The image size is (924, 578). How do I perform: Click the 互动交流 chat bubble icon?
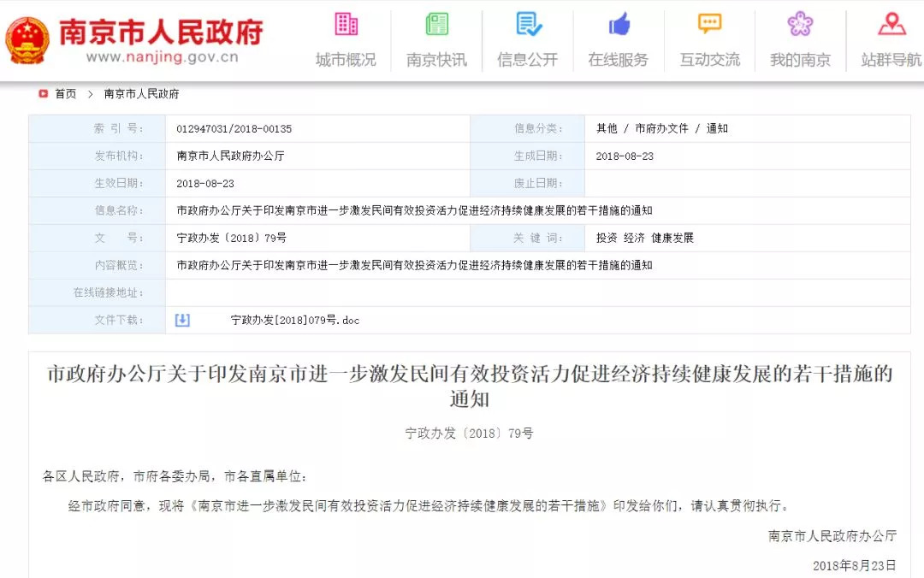(709, 24)
